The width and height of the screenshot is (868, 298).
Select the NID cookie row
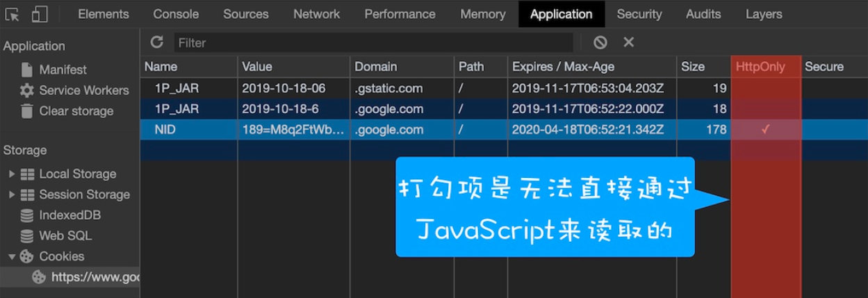coord(504,130)
